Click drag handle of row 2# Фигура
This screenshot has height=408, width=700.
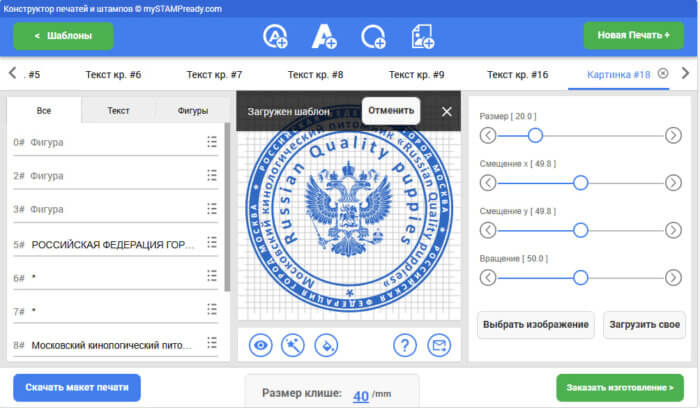pos(212,175)
